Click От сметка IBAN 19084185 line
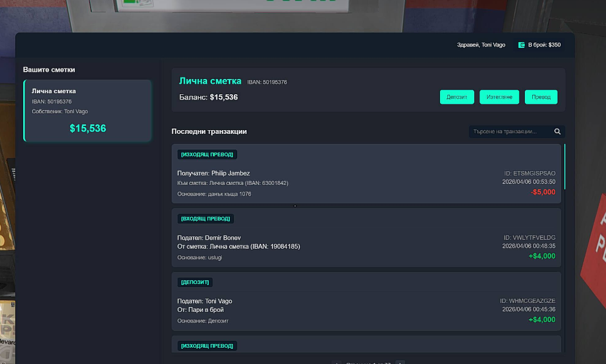Screen dimensions: 606x364 239,247
